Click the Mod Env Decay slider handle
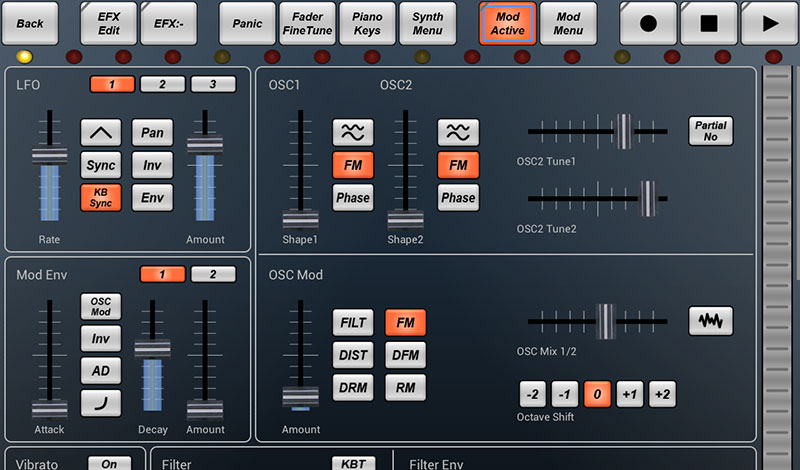The image size is (800, 470). pyautogui.click(x=152, y=349)
